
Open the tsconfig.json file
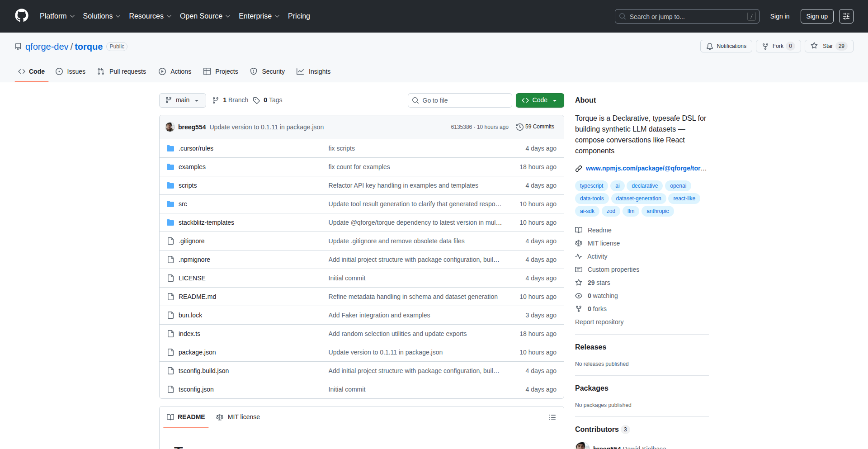point(196,389)
